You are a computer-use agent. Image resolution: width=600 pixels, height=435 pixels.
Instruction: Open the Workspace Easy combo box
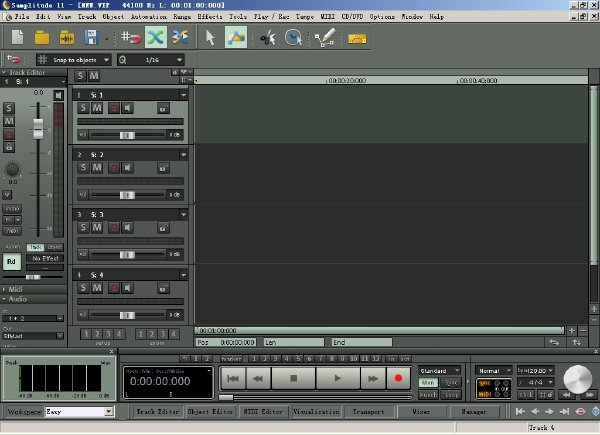79,412
